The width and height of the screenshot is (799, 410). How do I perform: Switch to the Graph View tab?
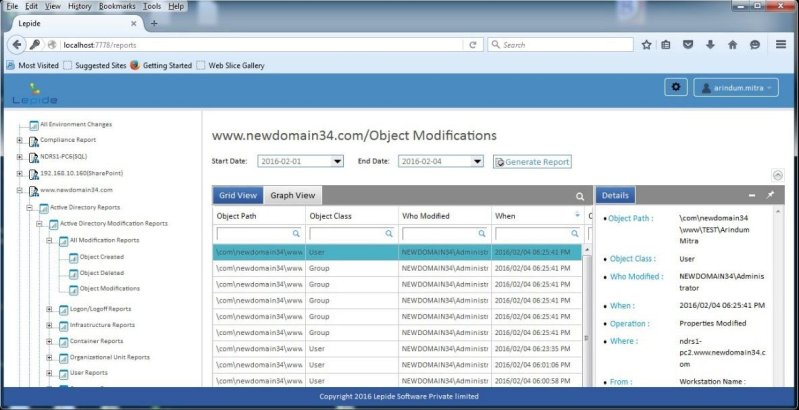click(x=293, y=196)
